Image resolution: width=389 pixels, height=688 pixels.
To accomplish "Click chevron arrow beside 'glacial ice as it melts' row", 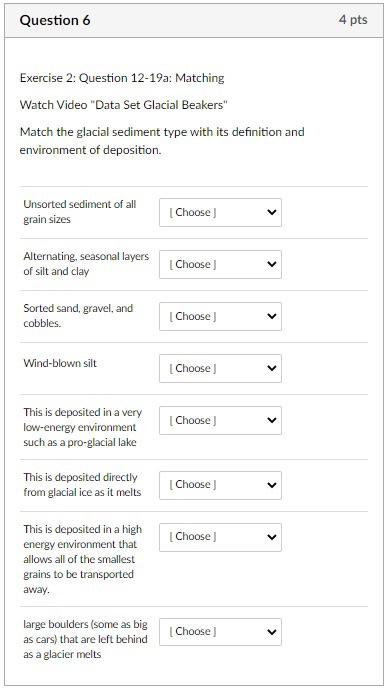I will pos(272,485).
